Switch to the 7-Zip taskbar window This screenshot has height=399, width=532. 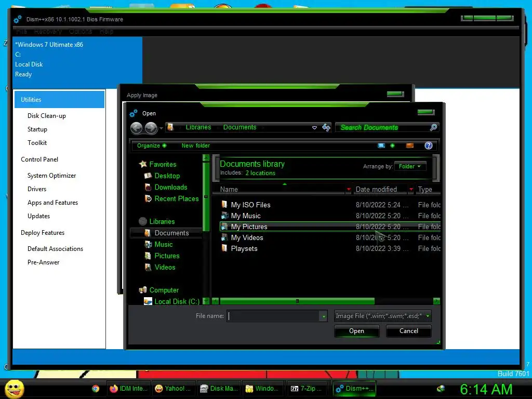click(x=309, y=389)
